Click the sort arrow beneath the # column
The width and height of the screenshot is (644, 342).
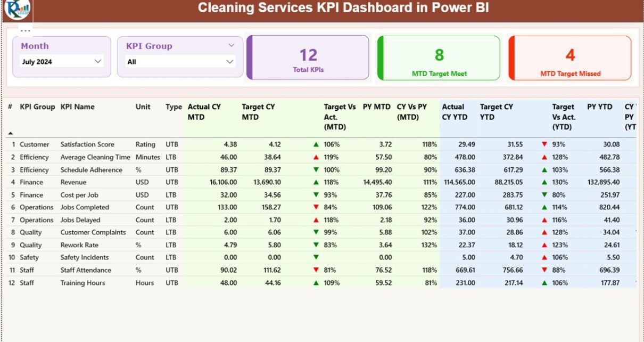click(x=10, y=133)
